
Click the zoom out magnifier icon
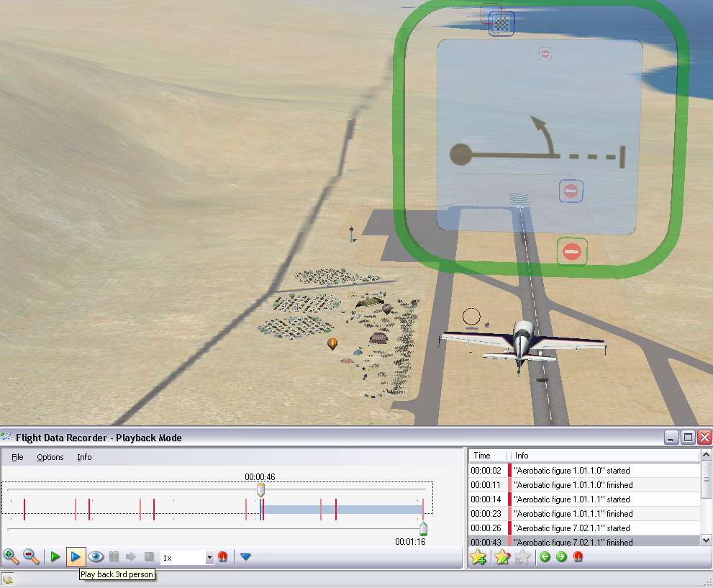pos(31,556)
